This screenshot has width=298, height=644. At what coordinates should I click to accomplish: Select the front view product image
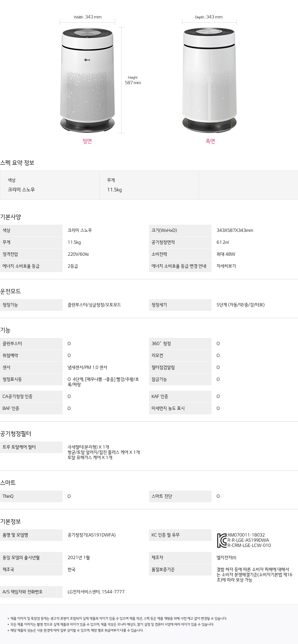(x=87, y=80)
